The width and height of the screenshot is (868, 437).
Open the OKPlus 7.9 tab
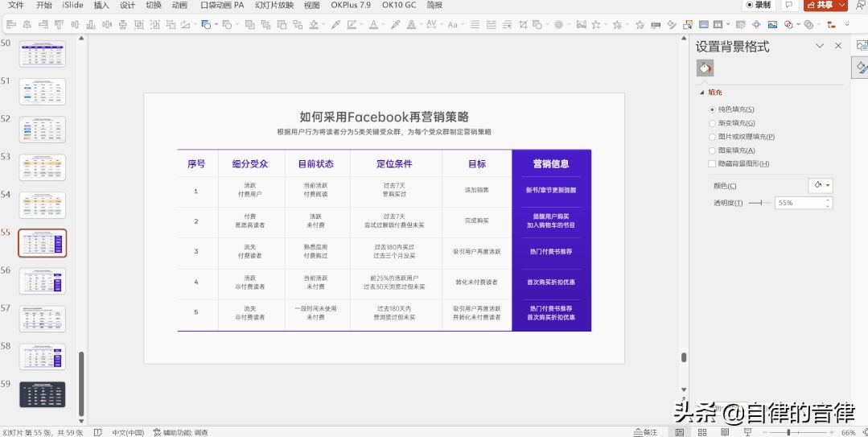pos(351,5)
